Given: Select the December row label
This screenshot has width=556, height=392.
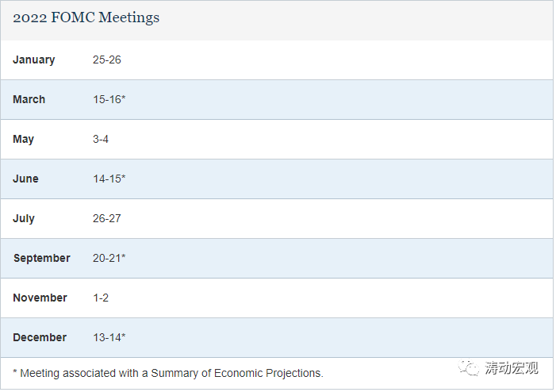Looking at the screenshot, I should 40,337.
